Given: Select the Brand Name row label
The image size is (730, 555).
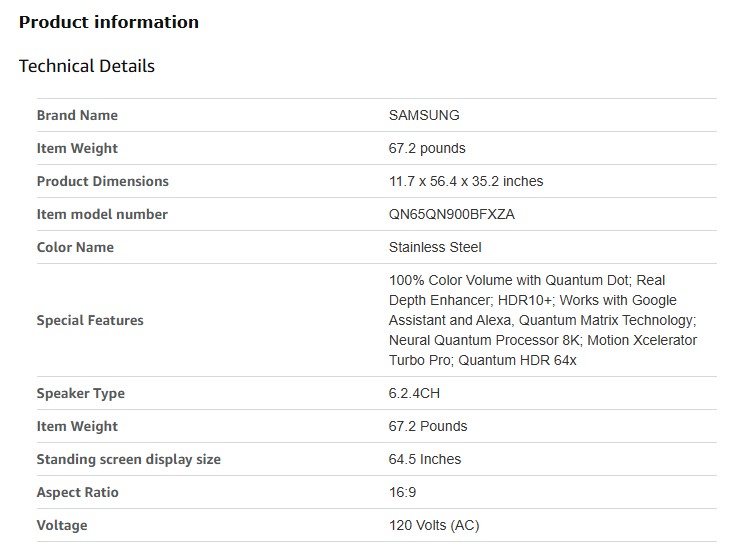Looking at the screenshot, I should [x=77, y=115].
